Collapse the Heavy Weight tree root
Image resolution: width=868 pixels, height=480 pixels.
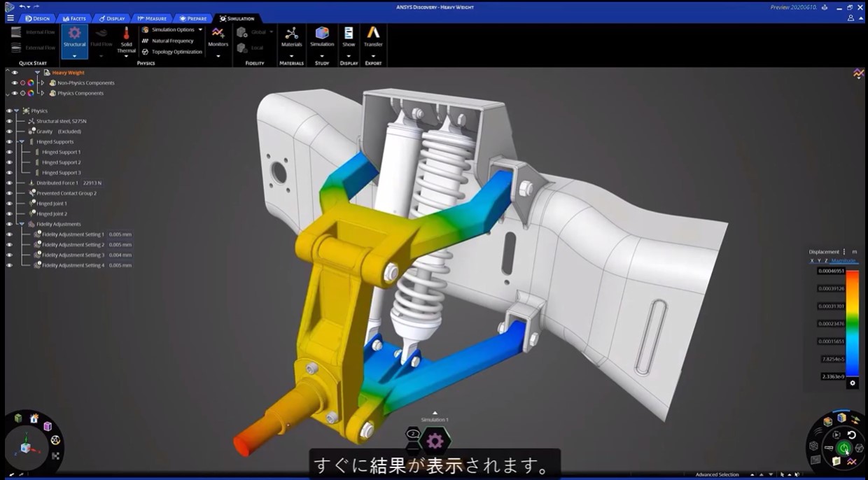click(x=38, y=72)
